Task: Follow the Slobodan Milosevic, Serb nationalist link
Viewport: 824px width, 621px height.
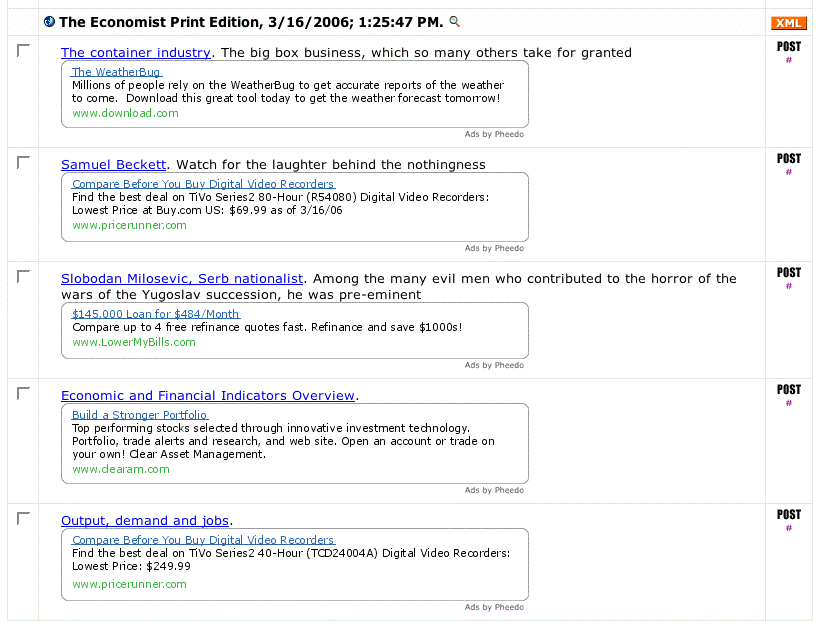Action: 181,279
